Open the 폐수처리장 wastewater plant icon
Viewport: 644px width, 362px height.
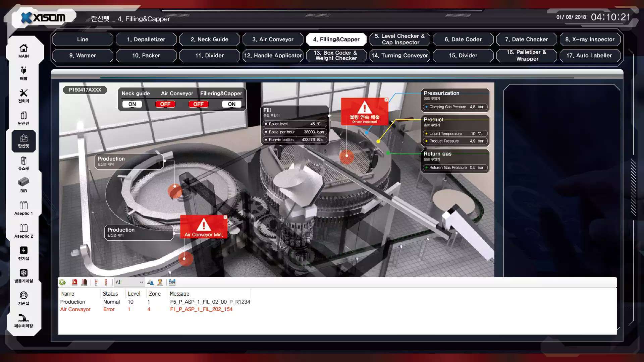(x=23, y=321)
